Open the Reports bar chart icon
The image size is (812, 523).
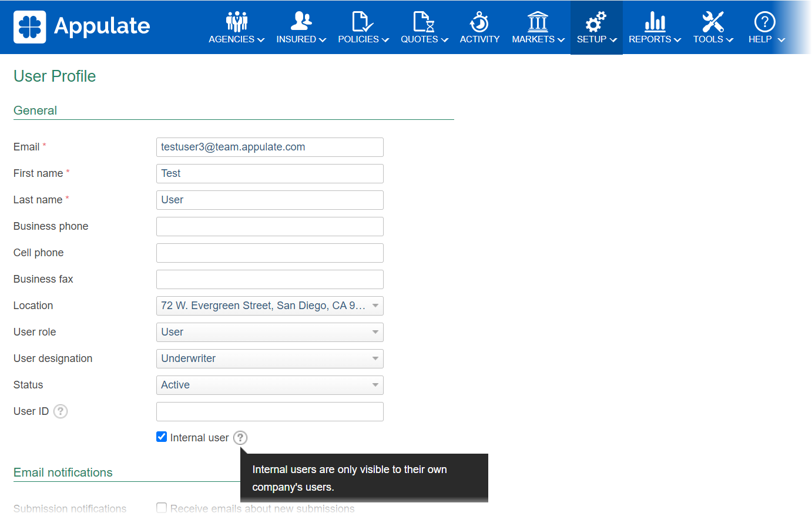pos(655,22)
